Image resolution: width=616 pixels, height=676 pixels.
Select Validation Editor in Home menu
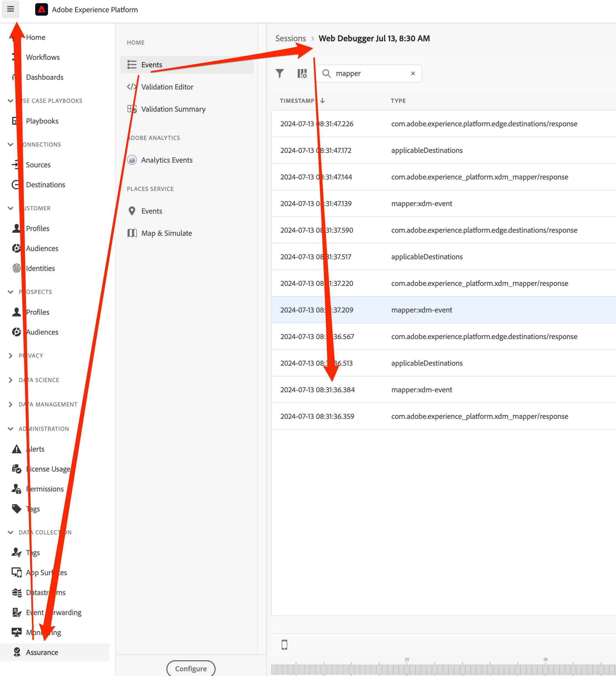click(x=167, y=87)
